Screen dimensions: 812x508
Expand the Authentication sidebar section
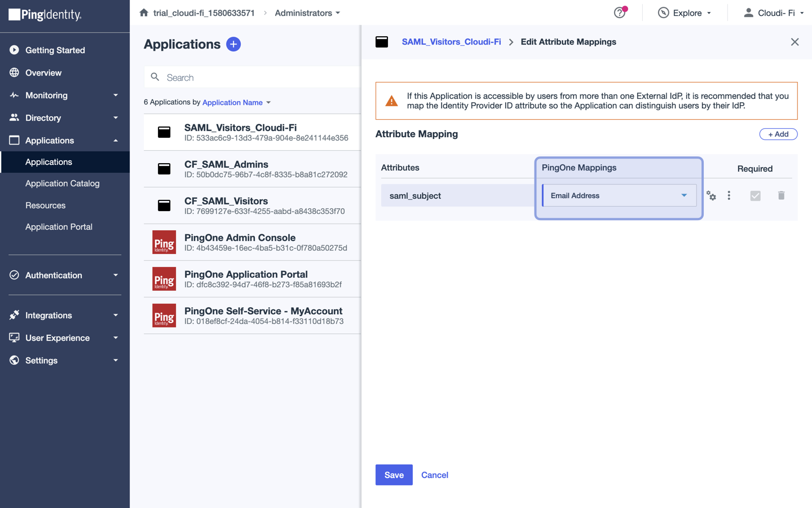(x=64, y=275)
